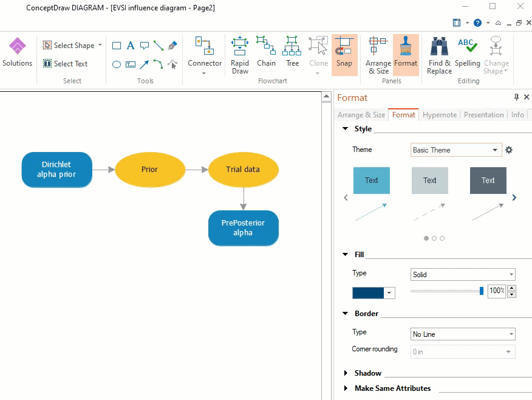532x400 pixels.
Task: Open the Border Type No Line dropdown
Action: coord(463,334)
